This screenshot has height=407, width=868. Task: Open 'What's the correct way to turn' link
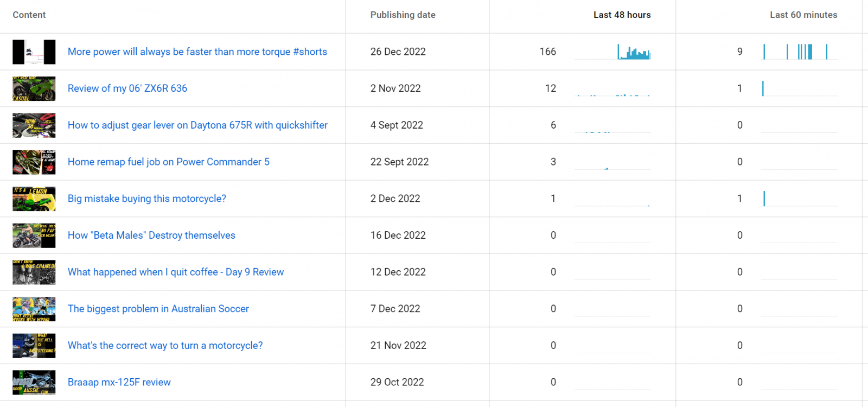click(x=165, y=346)
